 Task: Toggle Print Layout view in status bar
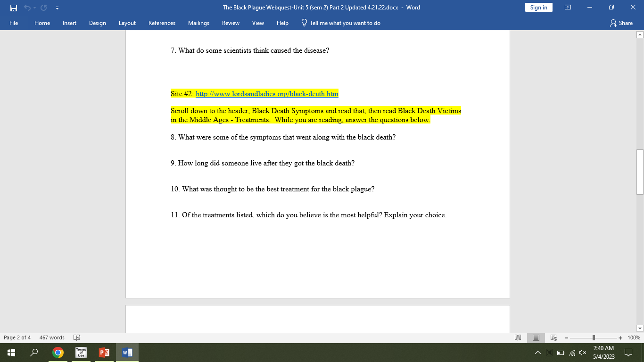(x=536, y=337)
